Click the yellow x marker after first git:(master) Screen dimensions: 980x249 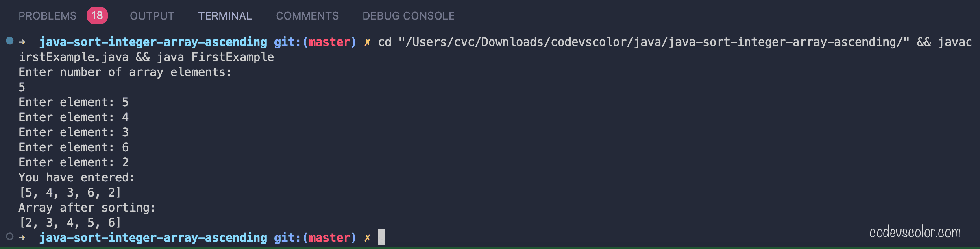367,42
